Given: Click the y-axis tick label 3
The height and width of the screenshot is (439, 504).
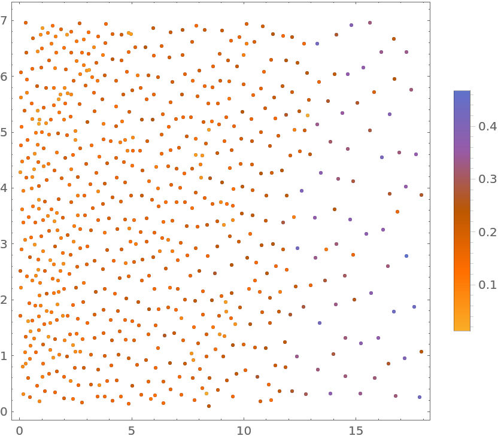Looking at the screenshot, I should [5, 243].
